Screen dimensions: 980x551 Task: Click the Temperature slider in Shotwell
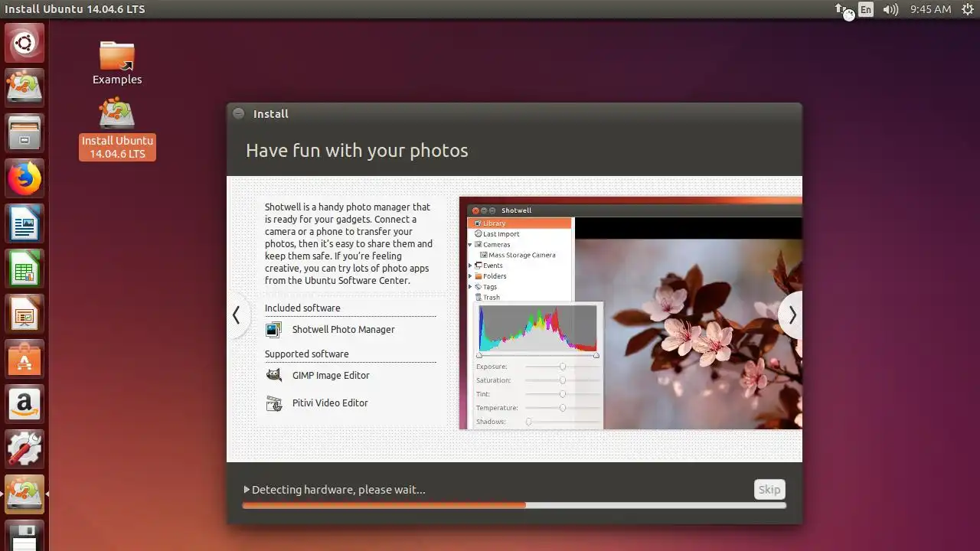point(562,408)
